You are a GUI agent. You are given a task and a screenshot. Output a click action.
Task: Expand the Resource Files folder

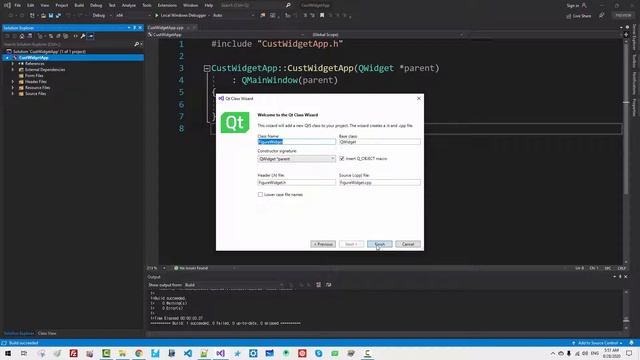(13, 88)
